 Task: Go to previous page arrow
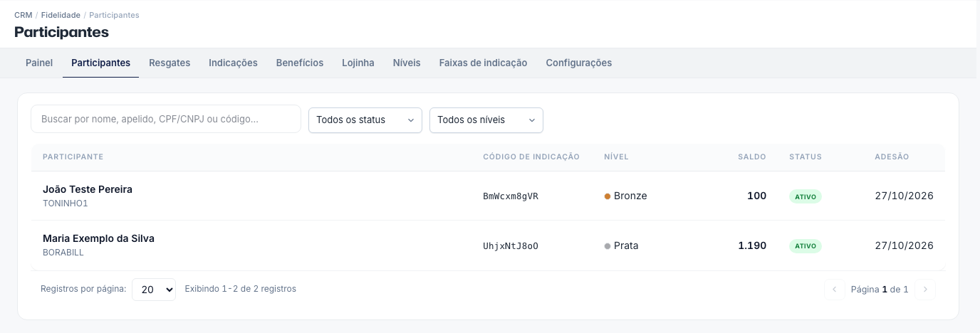click(834, 290)
